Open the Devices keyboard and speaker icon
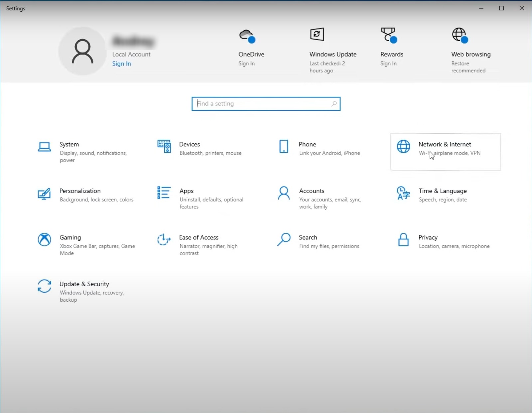The image size is (532, 413). [164, 146]
